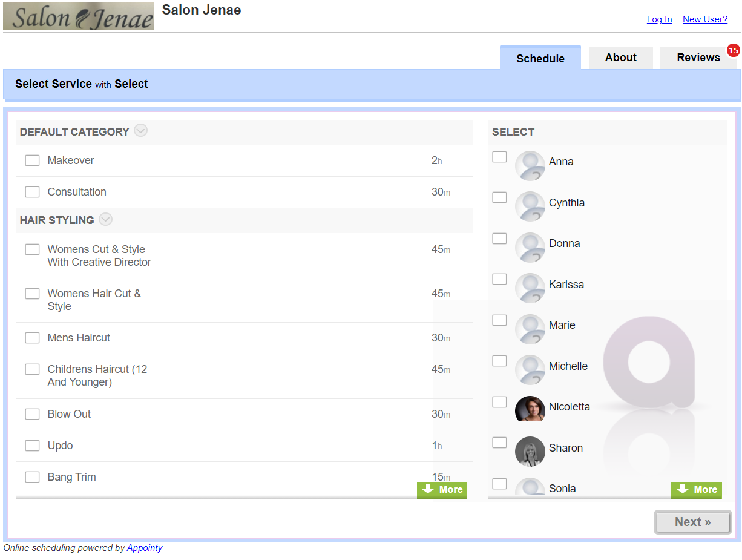742x560 pixels.
Task: Check the Makeover service checkbox
Action: [x=32, y=160]
